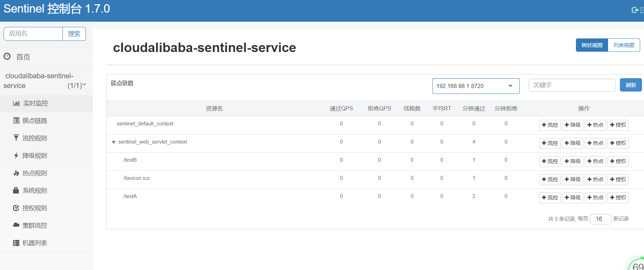Click the funnel icon for 流控规则

16,138
